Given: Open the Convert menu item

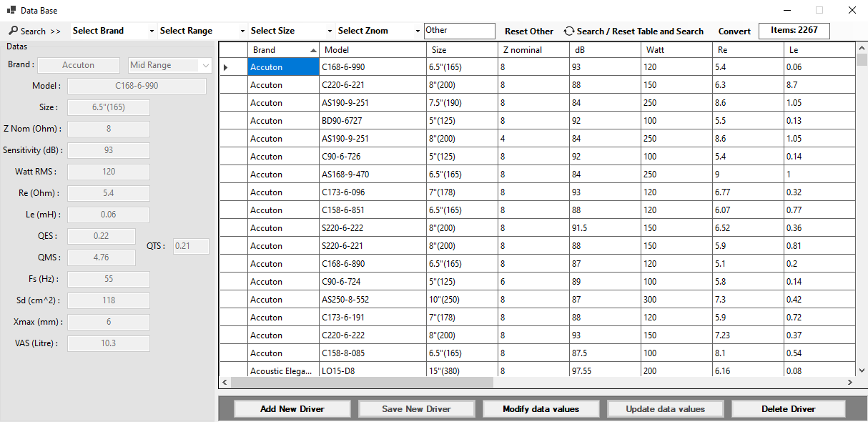Looking at the screenshot, I should (x=734, y=31).
